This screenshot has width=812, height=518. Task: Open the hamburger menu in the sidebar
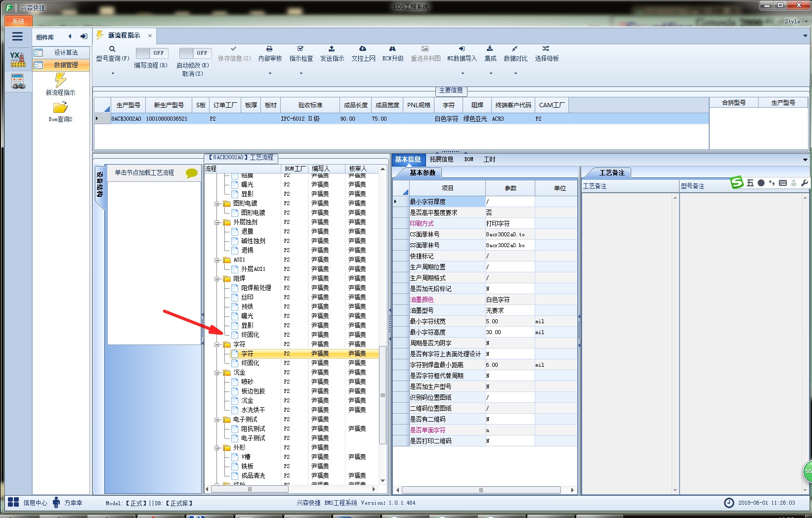click(17, 37)
